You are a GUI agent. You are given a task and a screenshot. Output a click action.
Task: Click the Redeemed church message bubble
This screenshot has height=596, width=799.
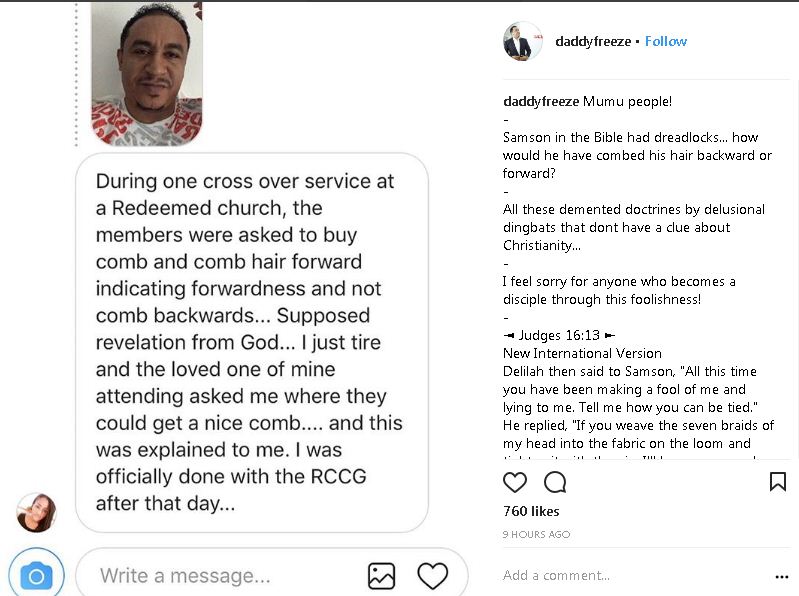[252, 342]
